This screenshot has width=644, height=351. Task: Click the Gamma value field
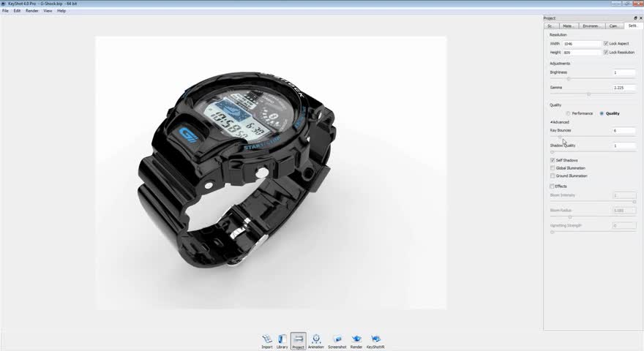[624, 88]
